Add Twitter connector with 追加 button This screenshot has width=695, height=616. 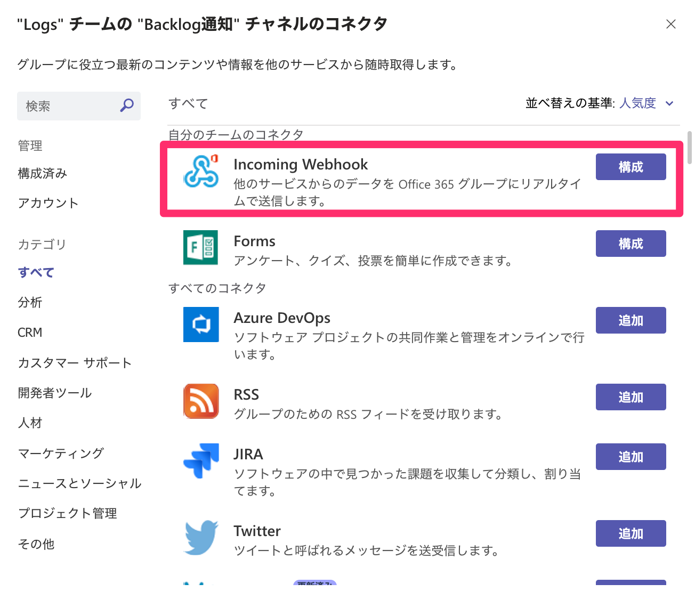[x=631, y=533]
